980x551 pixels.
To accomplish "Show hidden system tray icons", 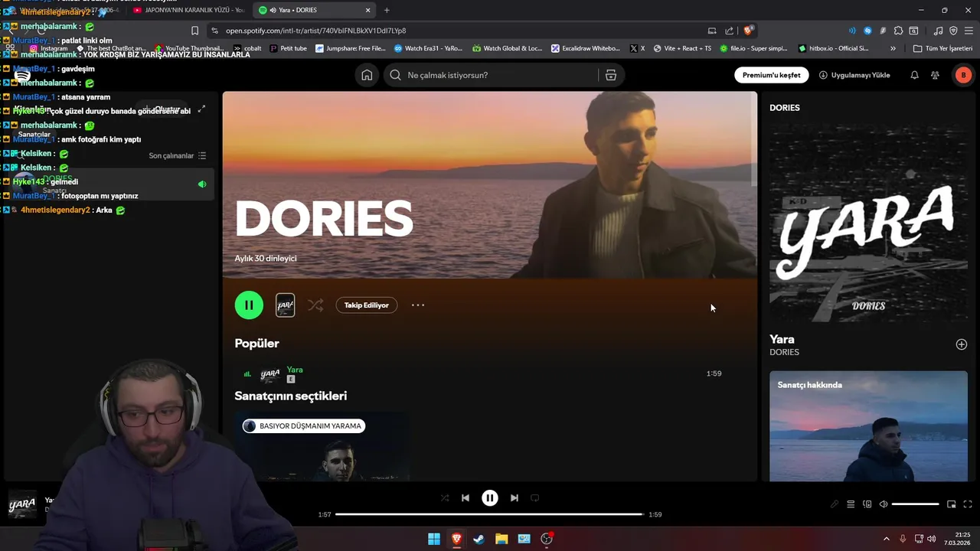I will coord(887,539).
